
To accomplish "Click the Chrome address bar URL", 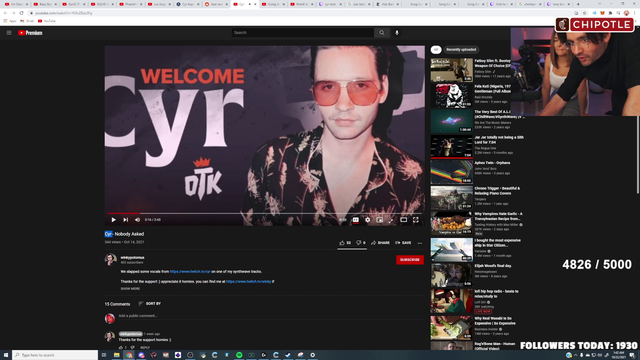I will [x=64, y=13].
